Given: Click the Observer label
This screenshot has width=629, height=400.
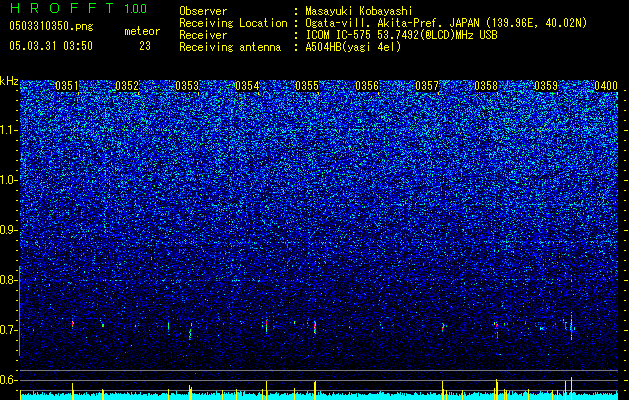Looking at the screenshot, I should click(203, 11).
